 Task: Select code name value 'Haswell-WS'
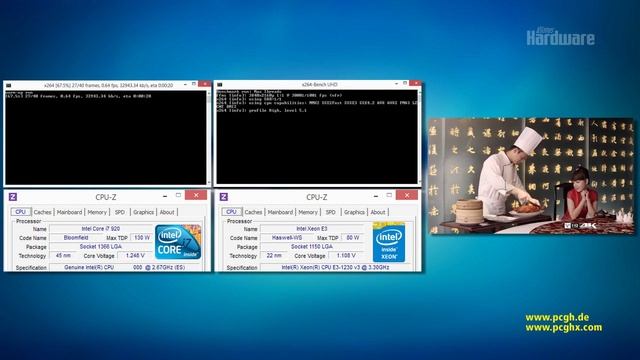[x=287, y=238]
